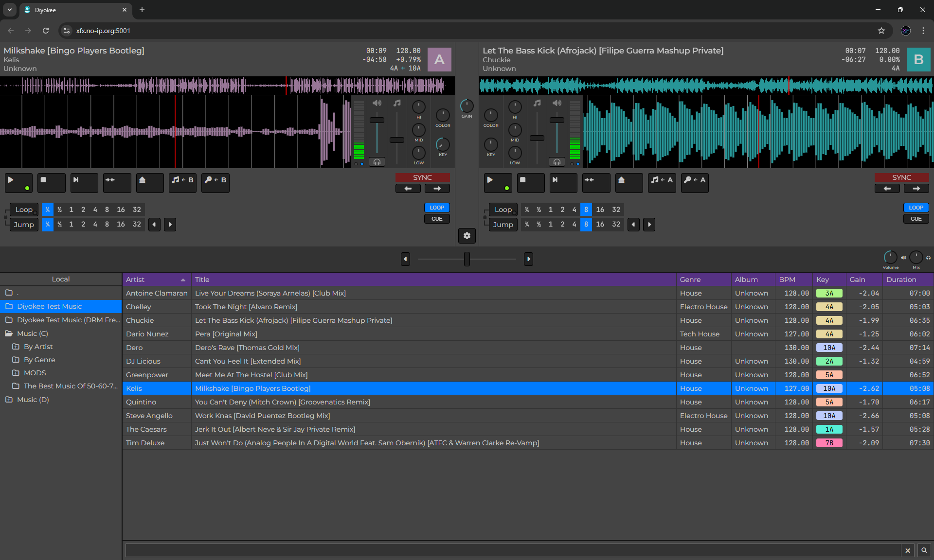Click the crossfader handle
This screenshot has height=560, width=934.
467,259
